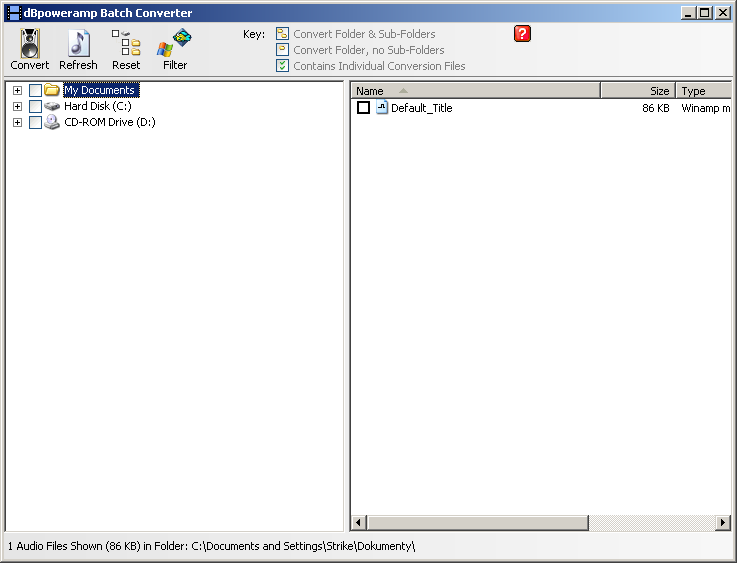737x563 pixels.
Task: Click the Reset label text
Action: [x=126, y=65]
